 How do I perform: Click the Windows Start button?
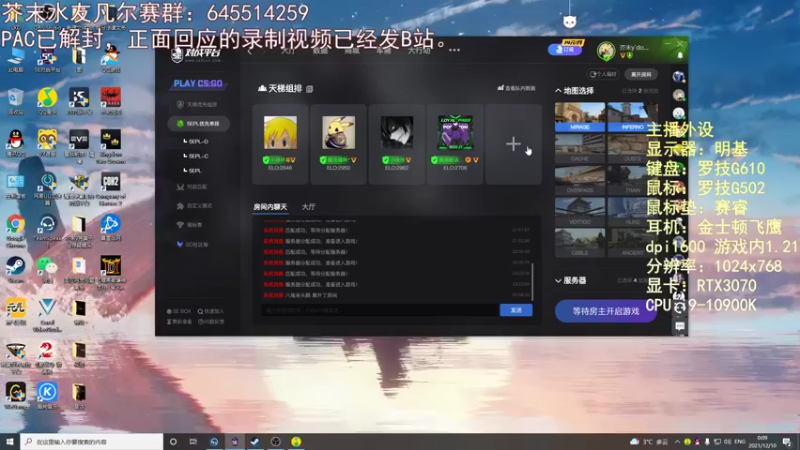click(10, 442)
